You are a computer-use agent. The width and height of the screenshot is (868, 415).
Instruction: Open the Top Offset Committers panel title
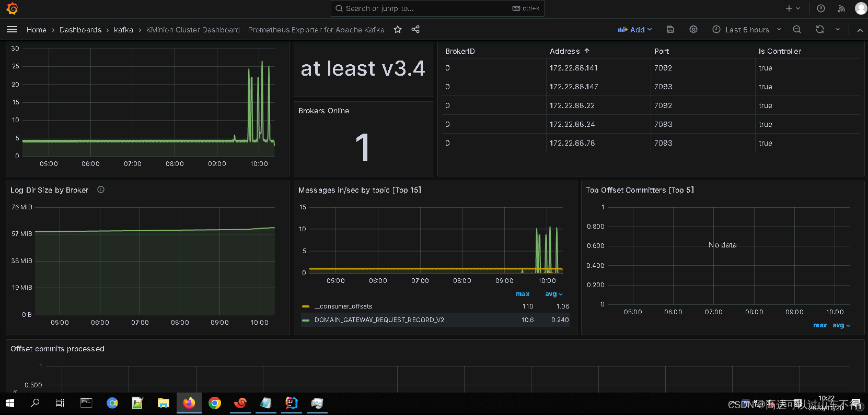[x=640, y=190]
